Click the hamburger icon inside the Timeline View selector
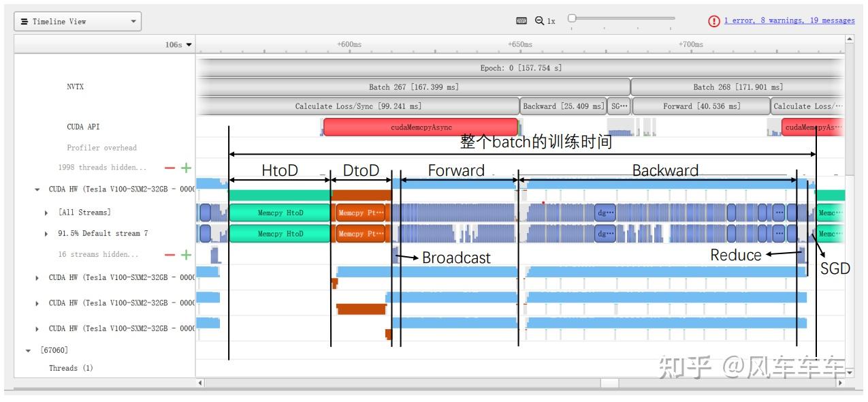868x402 pixels. tap(25, 21)
